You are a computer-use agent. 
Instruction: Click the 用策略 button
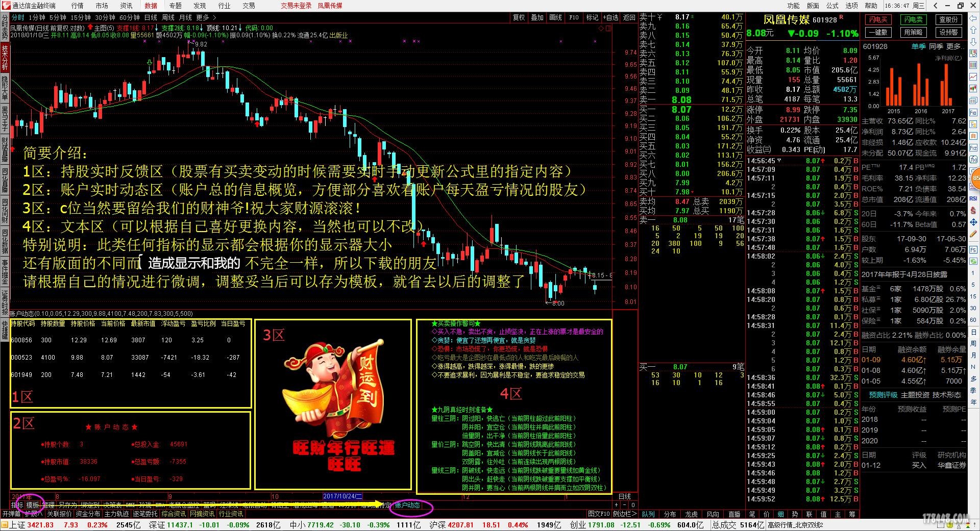pyautogui.click(x=914, y=32)
